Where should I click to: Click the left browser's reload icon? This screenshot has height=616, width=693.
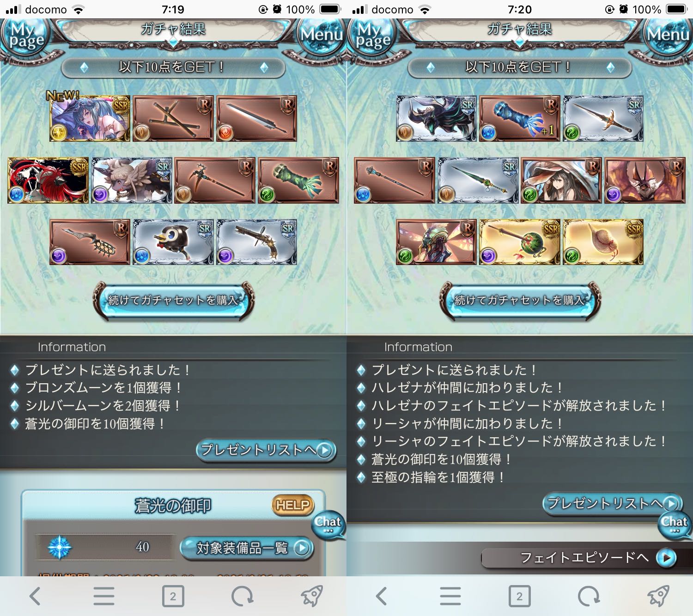pos(242,596)
